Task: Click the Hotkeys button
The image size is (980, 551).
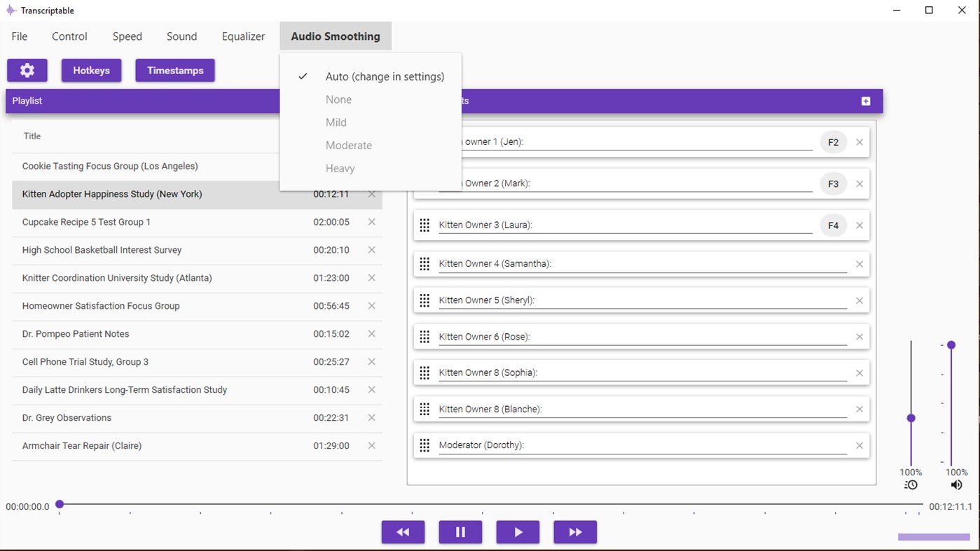Action: point(91,70)
